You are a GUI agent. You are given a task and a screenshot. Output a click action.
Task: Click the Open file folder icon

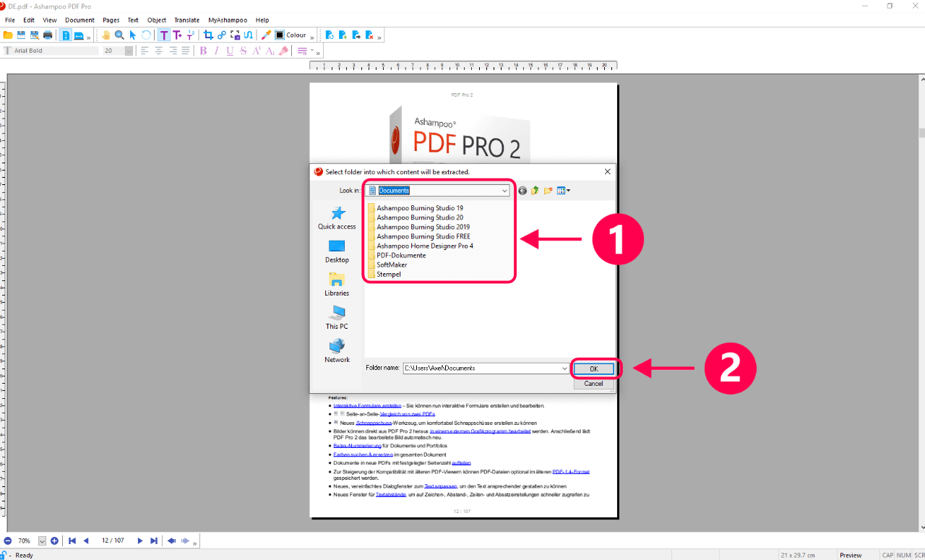8,35
